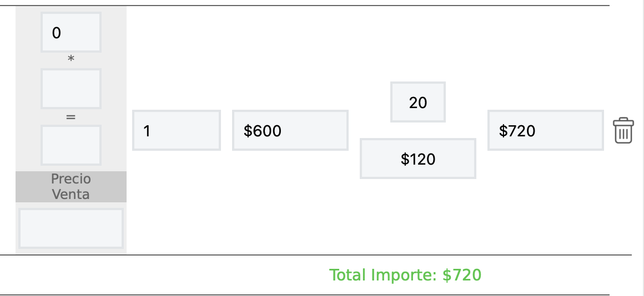644x296 pixels.
Task: Click the empty field under Precio Venta
Action: click(71, 228)
